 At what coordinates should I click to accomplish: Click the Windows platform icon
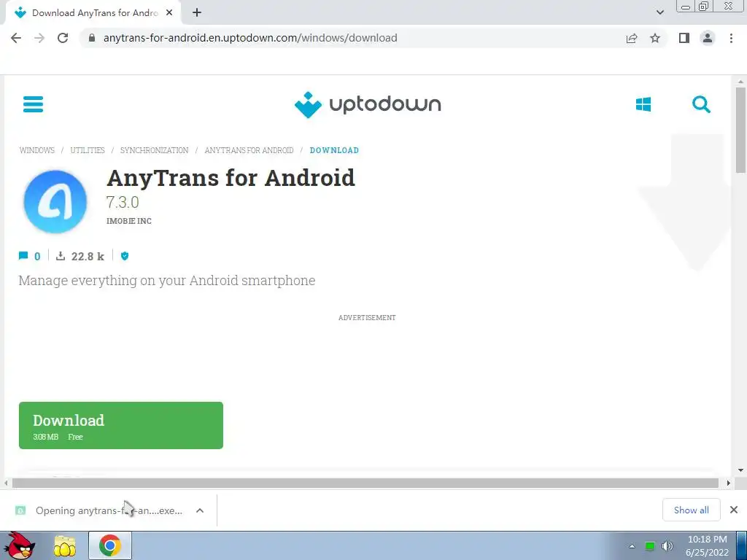[x=643, y=104]
